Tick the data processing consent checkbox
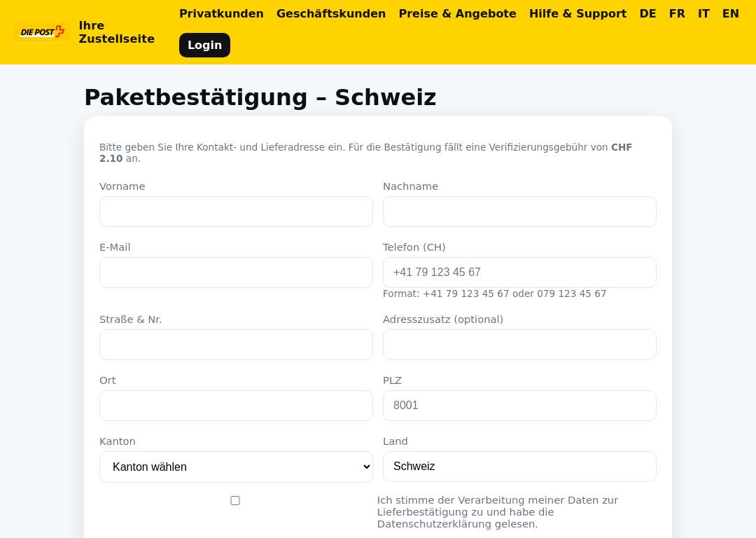This screenshot has width=756, height=538. tap(235, 500)
